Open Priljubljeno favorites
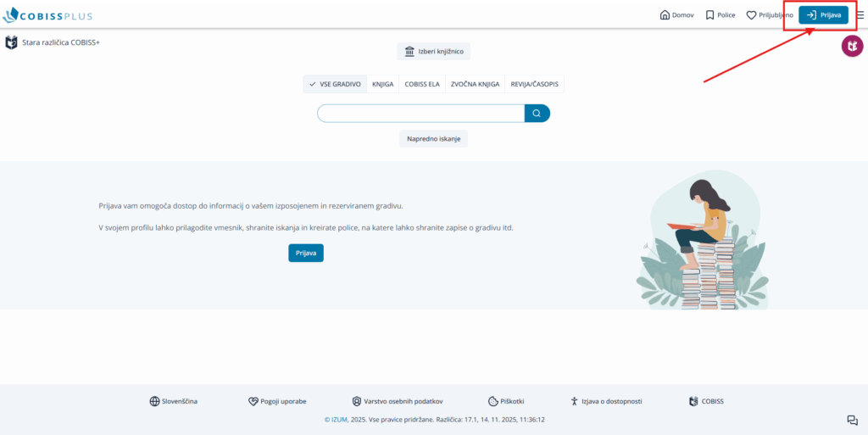 pos(770,15)
